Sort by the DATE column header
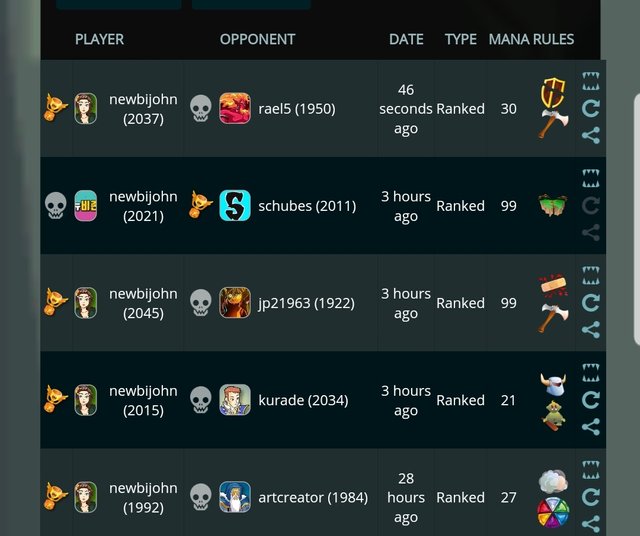The width and height of the screenshot is (640, 536). pyautogui.click(x=406, y=39)
